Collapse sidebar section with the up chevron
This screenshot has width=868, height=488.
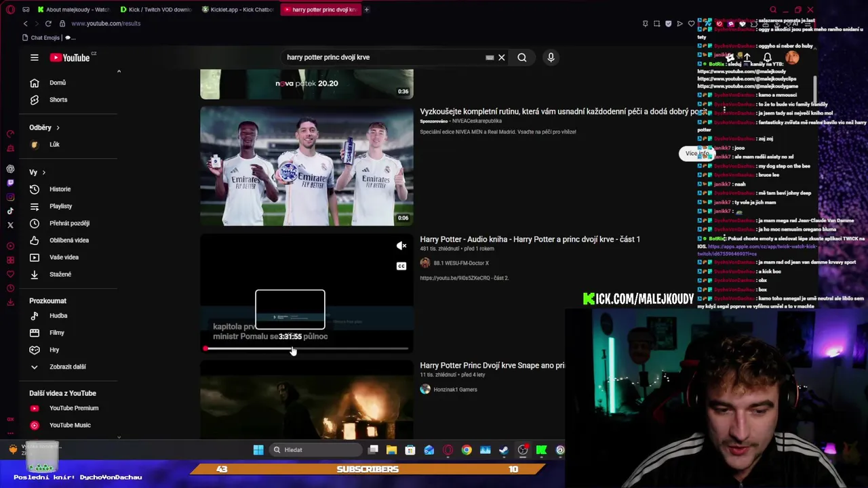click(x=119, y=71)
